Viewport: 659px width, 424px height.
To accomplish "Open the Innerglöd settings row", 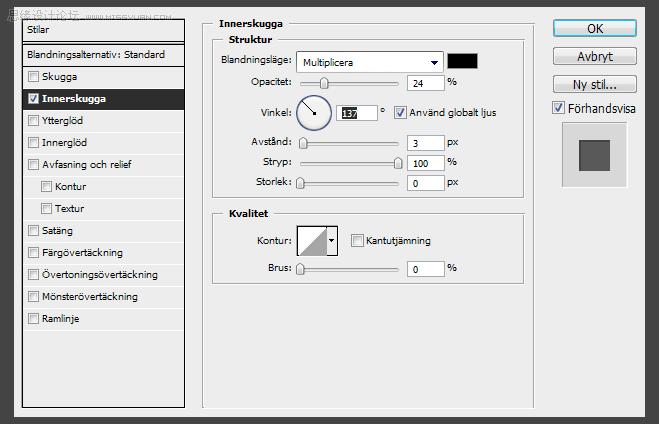I will point(103,142).
